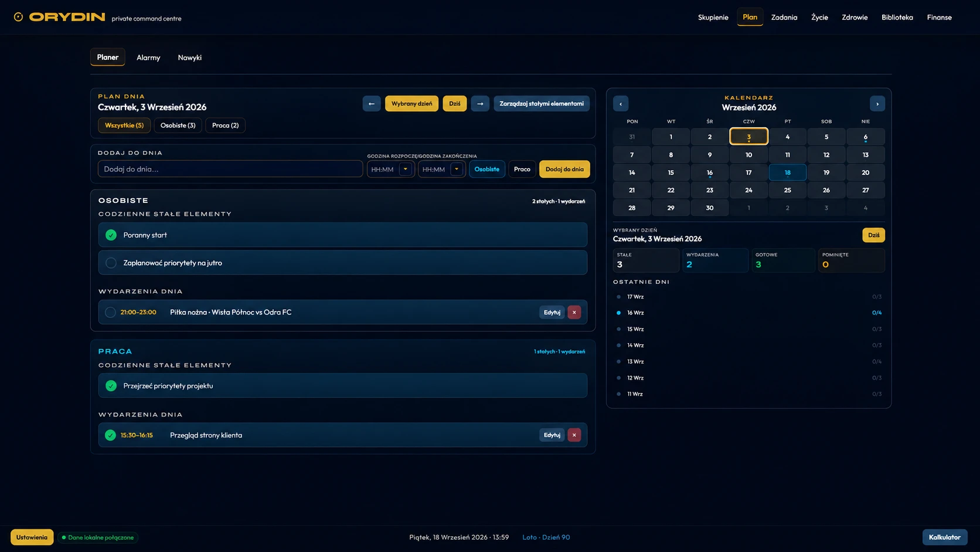Show previous month in calendar
The image size is (980, 552).
[621, 104]
